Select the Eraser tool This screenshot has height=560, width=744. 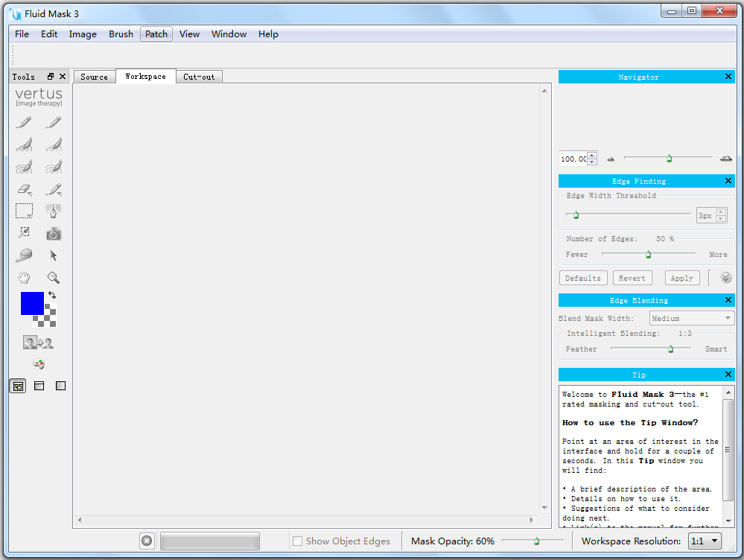pos(24,189)
